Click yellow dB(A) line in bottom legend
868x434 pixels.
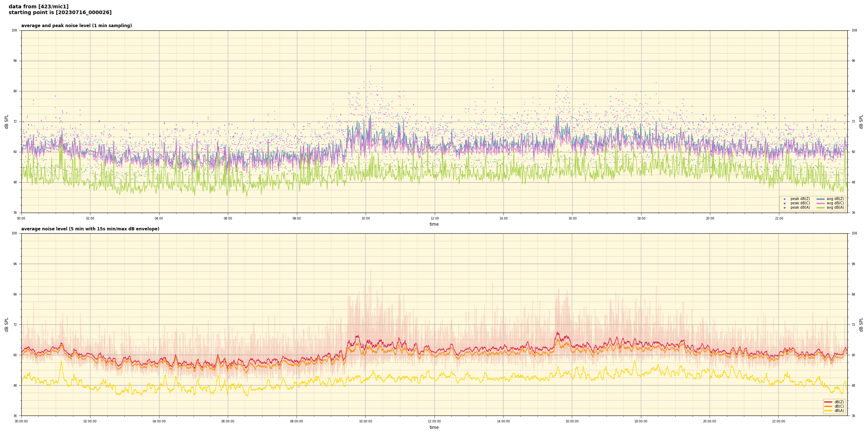tap(828, 410)
